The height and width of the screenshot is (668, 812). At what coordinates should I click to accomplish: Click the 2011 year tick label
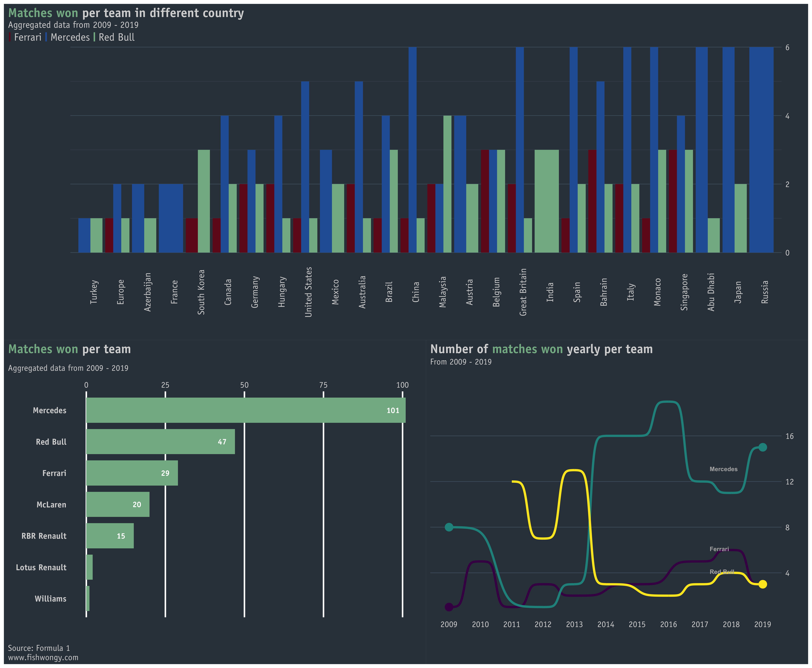512,624
